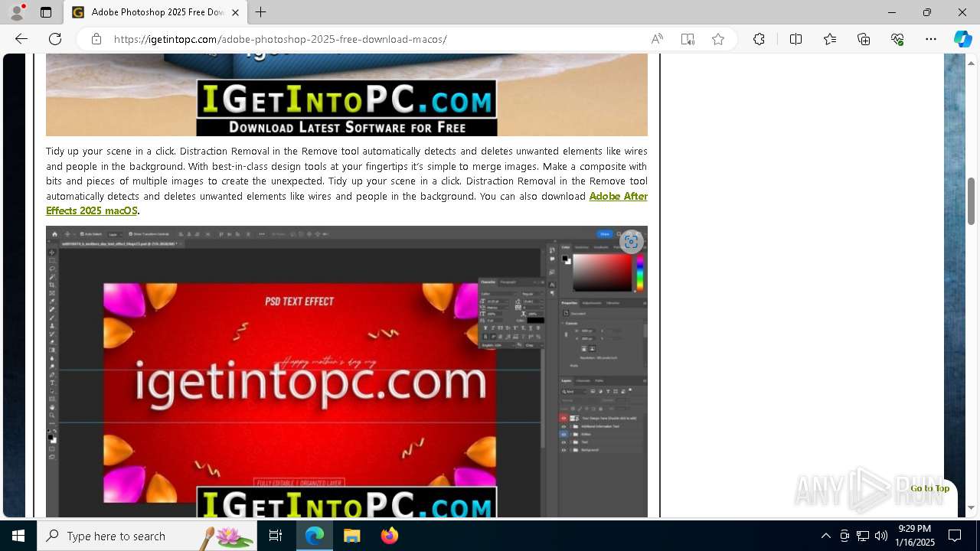The height and width of the screenshot is (551, 980).
Task: Click the page scrollbar up arrow
Action: click(972, 63)
